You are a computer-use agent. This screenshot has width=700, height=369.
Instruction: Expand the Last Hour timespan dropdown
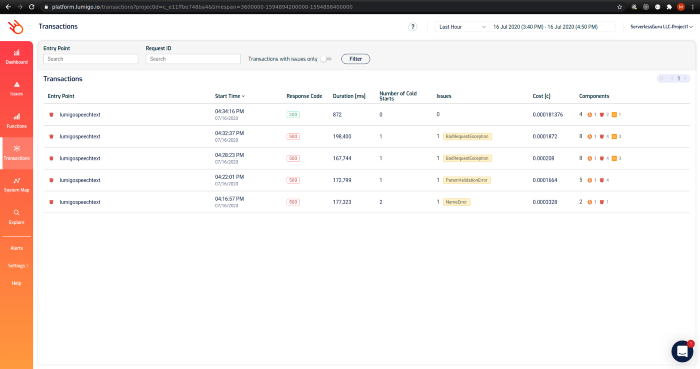[462, 27]
